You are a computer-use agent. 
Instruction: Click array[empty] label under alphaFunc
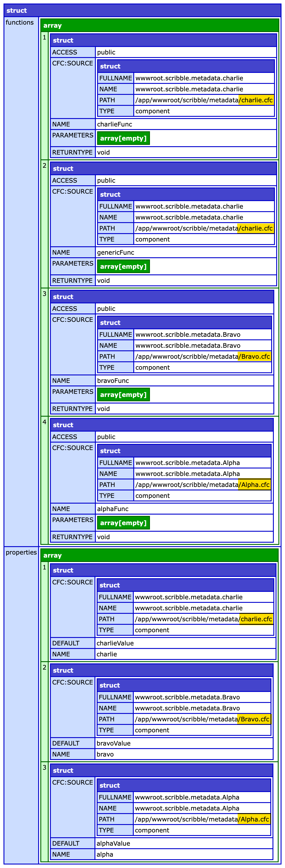pyautogui.click(x=123, y=523)
